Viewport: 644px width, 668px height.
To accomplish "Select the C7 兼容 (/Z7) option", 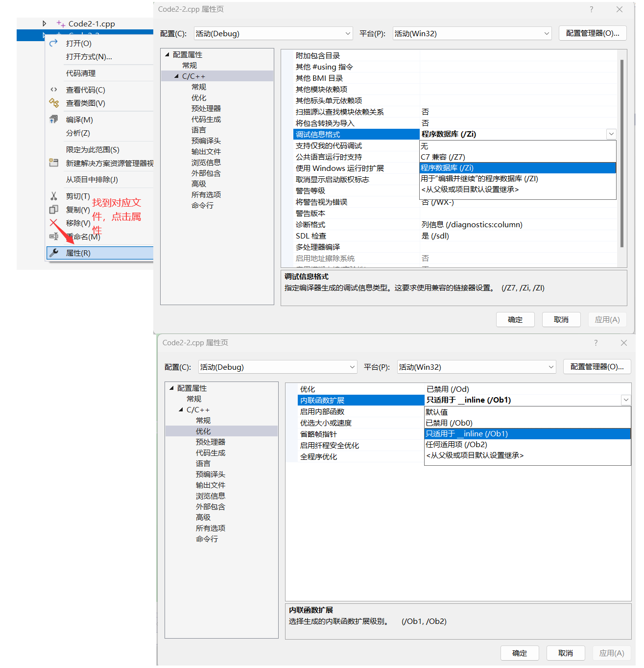I will tap(518, 157).
